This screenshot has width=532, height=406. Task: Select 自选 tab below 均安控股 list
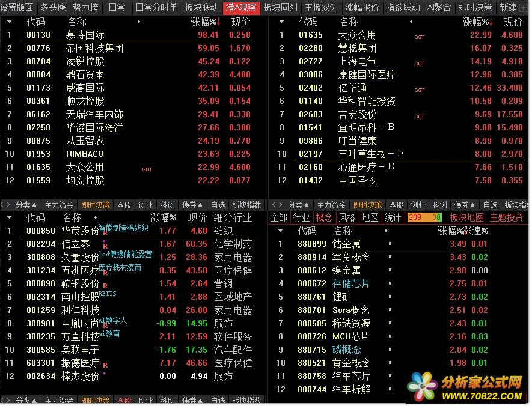(x=218, y=205)
